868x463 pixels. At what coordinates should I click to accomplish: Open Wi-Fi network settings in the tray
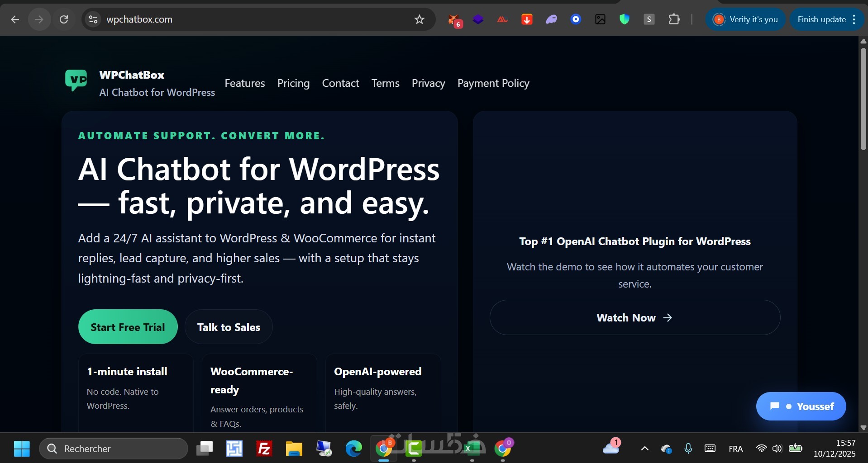tap(761, 449)
